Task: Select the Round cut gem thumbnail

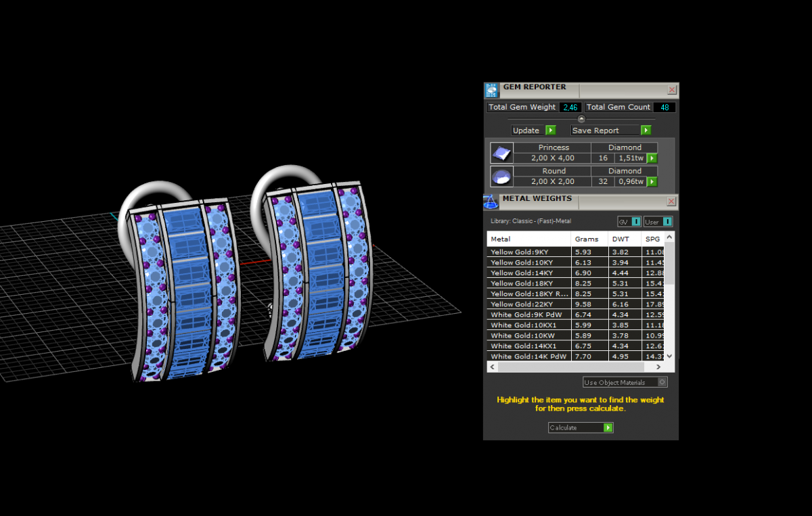Action: tap(501, 177)
